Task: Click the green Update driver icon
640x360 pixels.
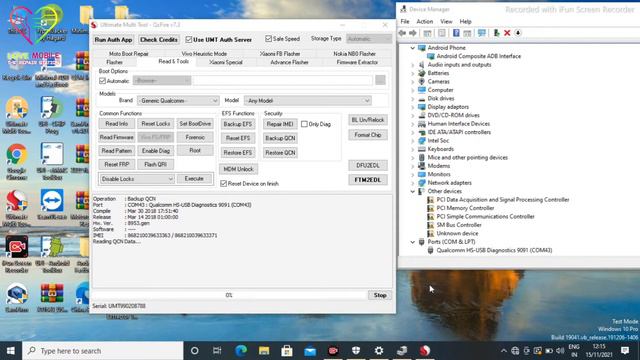Action: tap(496, 33)
